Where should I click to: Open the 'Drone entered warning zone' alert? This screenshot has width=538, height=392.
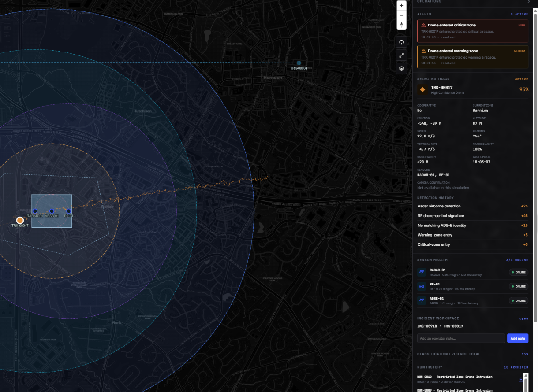coord(473,57)
